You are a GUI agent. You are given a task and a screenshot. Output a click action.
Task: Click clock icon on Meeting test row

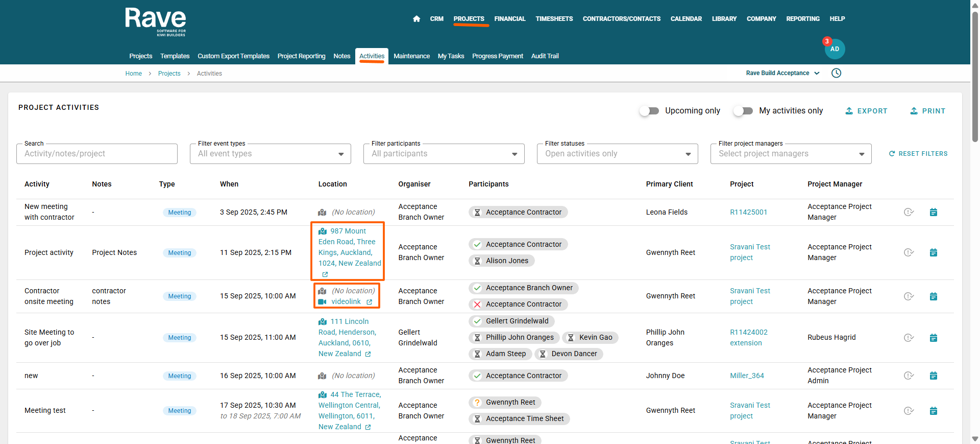click(x=909, y=411)
